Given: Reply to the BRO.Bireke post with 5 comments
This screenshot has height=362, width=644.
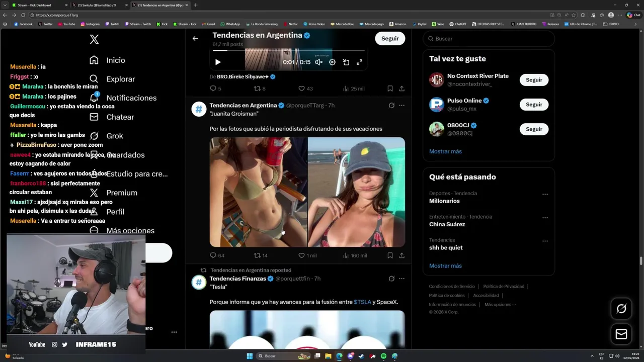Looking at the screenshot, I should [x=216, y=88].
